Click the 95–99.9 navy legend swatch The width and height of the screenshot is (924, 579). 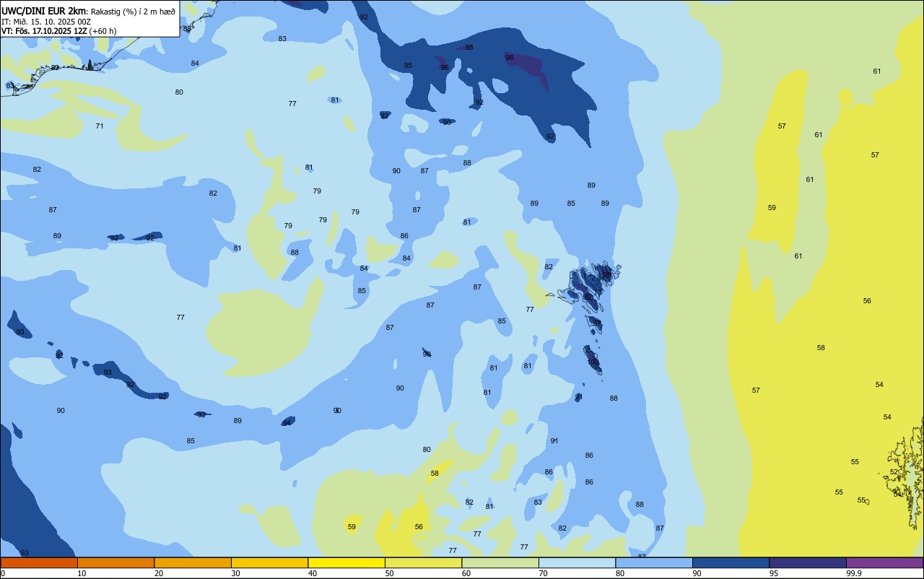point(808,562)
